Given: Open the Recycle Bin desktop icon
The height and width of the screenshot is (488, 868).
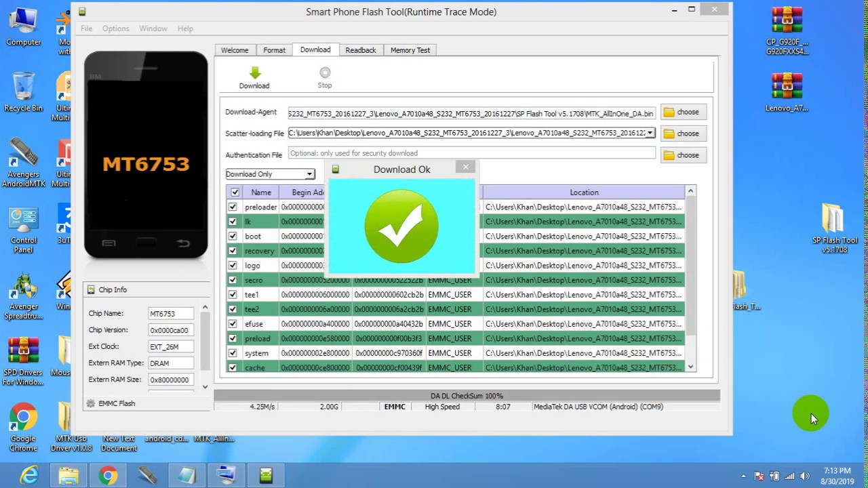Looking at the screenshot, I should click(23, 92).
